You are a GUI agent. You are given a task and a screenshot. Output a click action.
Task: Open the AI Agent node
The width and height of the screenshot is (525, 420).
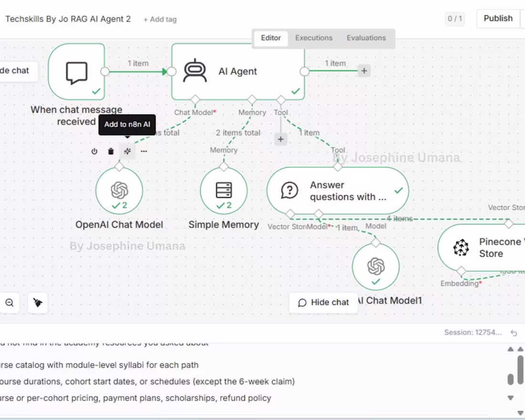[x=238, y=72]
